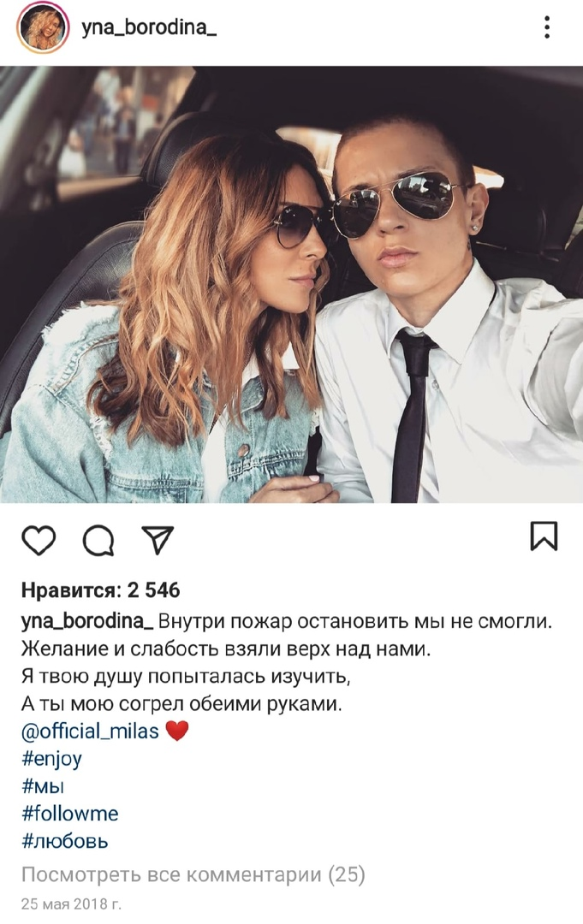Save the post with the bookmark icon
The width and height of the screenshot is (583, 924).
(544, 536)
